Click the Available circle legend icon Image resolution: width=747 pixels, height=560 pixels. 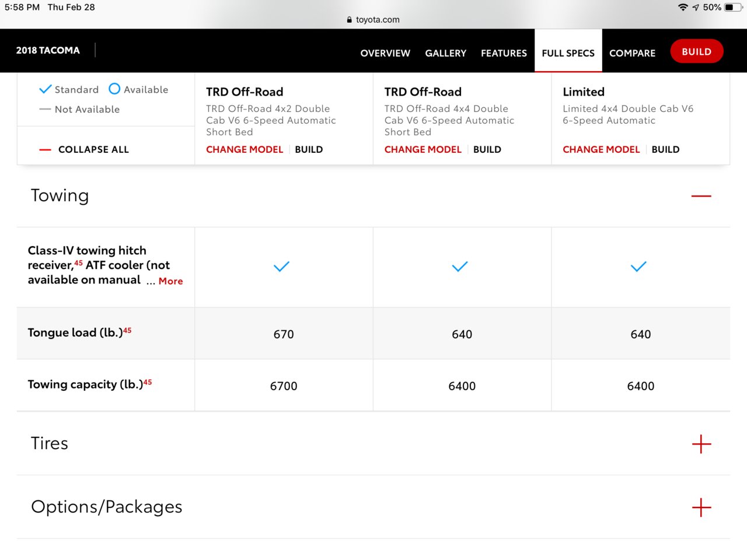pyautogui.click(x=114, y=89)
